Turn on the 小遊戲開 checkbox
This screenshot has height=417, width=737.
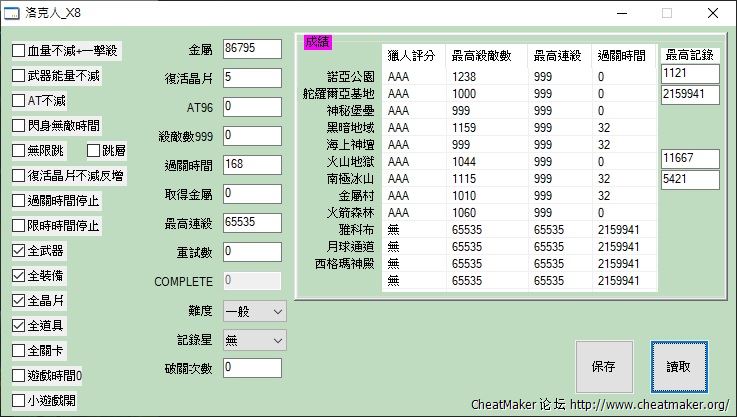click(x=19, y=400)
